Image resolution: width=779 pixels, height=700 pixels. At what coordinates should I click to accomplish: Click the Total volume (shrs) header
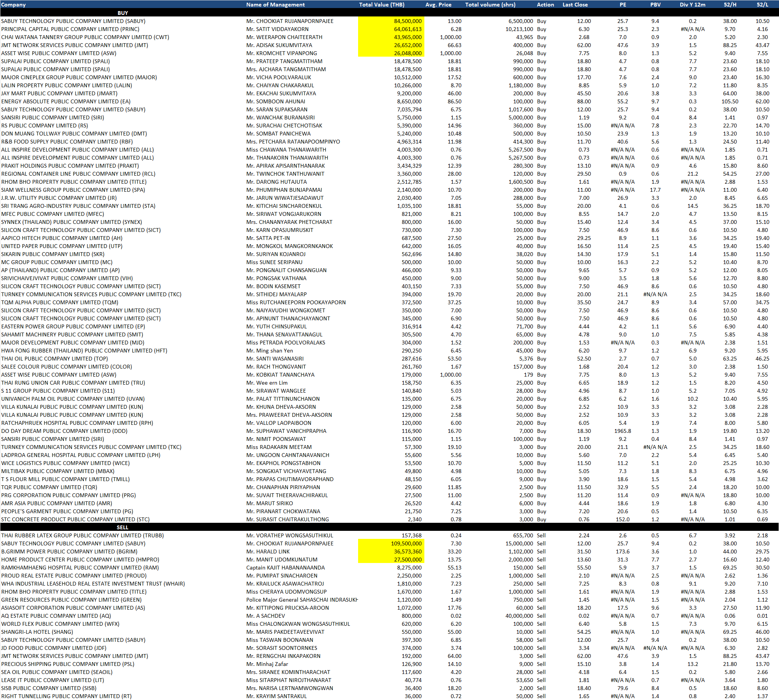pyautogui.click(x=490, y=5)
